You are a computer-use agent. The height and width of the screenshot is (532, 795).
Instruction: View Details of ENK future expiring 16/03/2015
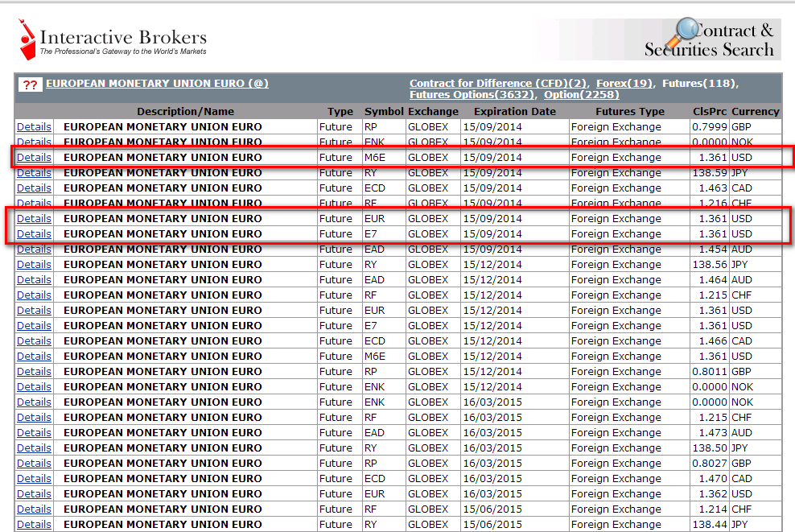(34, 402)
